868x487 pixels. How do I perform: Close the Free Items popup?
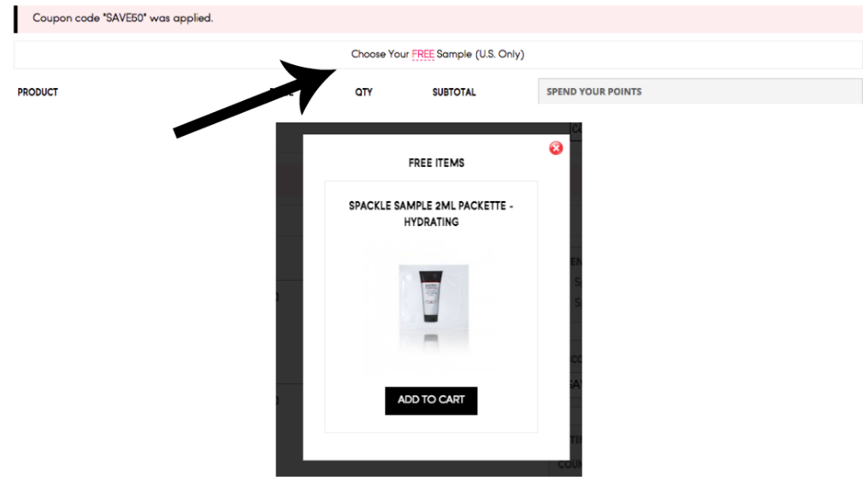tap(556, 148)
